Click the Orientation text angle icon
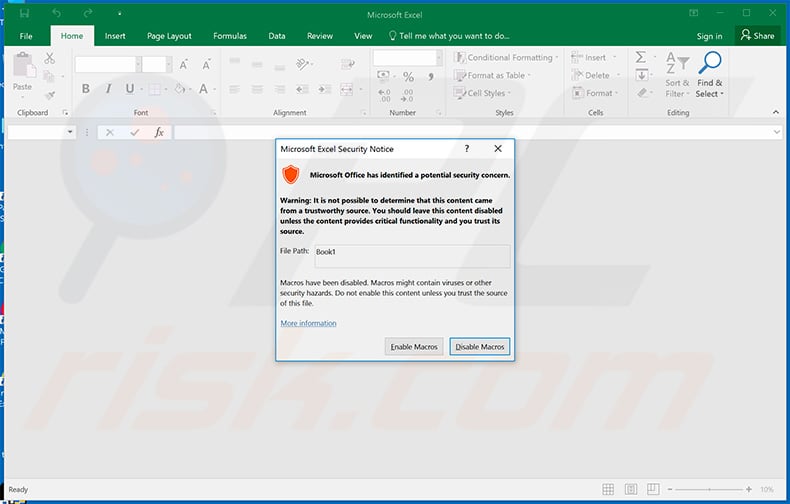The height and width of the screenshot is (504, 790). (x=302, y=64)
